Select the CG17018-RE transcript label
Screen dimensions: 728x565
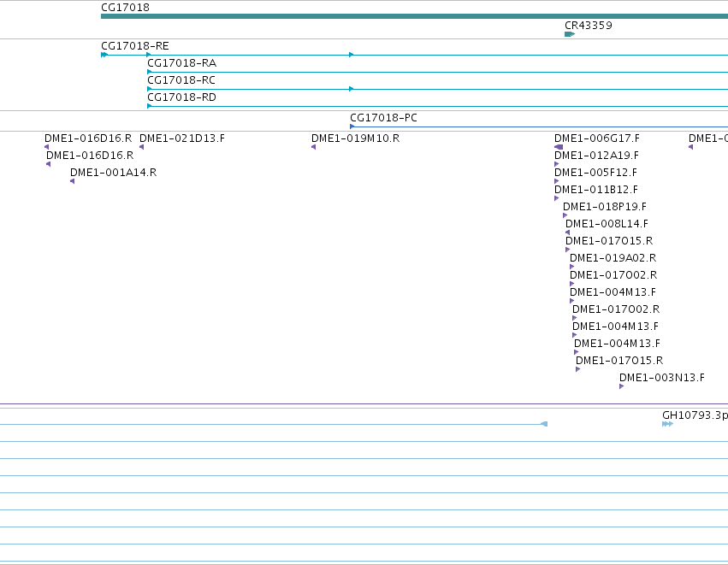click(135, 46)
